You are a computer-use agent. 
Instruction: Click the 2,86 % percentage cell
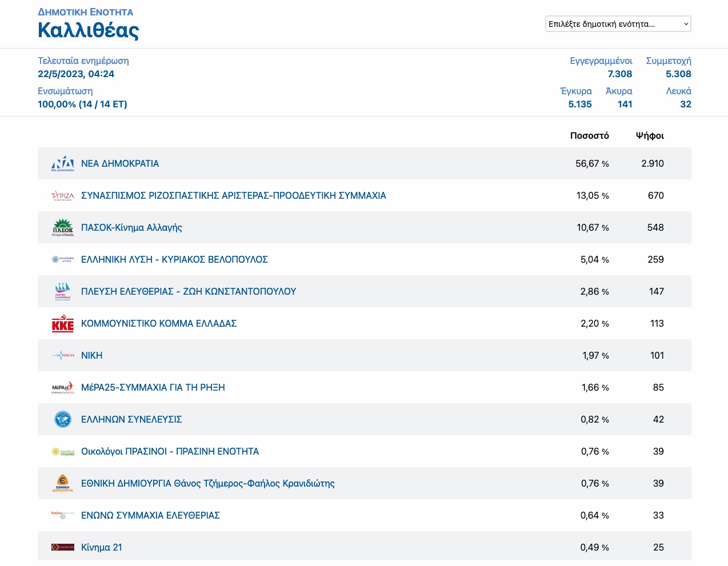595,291
